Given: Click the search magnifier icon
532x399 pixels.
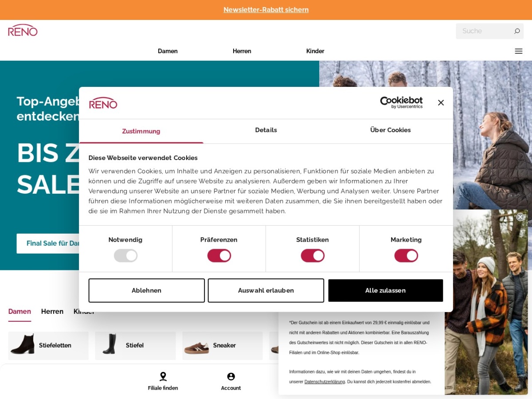Looking at the screenshot, I should pyautogui.click(x=516, y=31).
